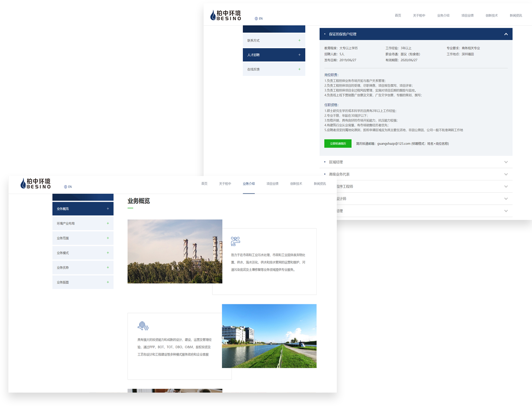The image size is (532, 406).
Task: Expand the 区域经理 job chevron
Action: pyautogui.click(x=506, y=162)
